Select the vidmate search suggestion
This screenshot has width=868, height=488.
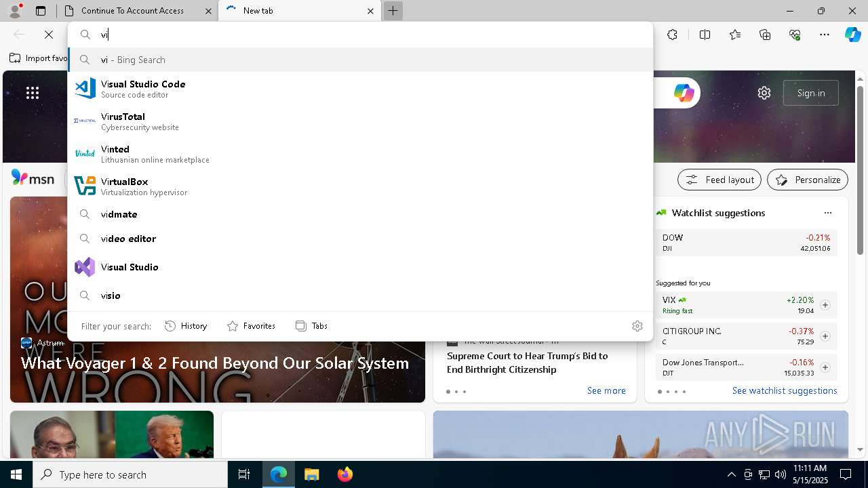click(360, 214)
